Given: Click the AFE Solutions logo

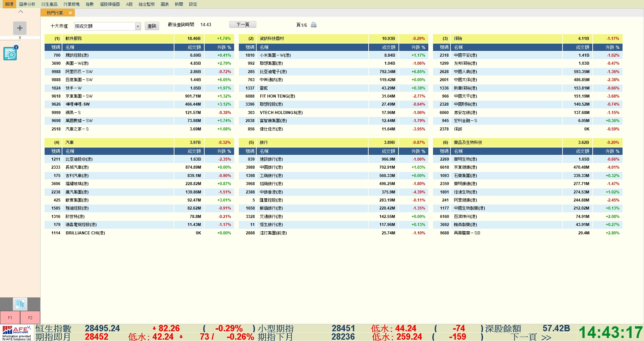Looking at the screenshot, I should pyautogui.click(x=17, y=333).
